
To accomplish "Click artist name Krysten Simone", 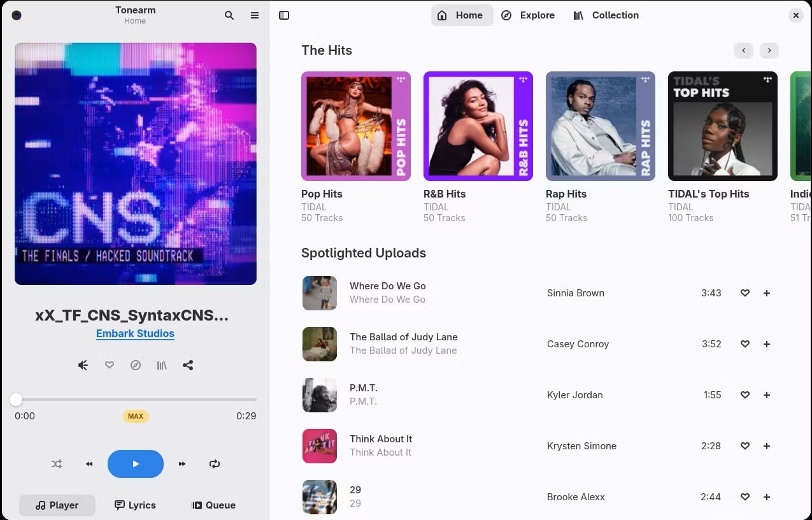I will [582, 446].
